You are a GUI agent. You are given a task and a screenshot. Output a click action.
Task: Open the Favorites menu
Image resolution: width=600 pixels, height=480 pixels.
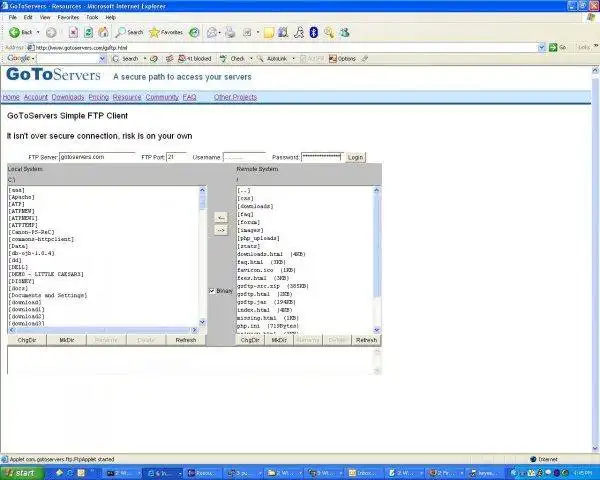click(x=68, y=17)
